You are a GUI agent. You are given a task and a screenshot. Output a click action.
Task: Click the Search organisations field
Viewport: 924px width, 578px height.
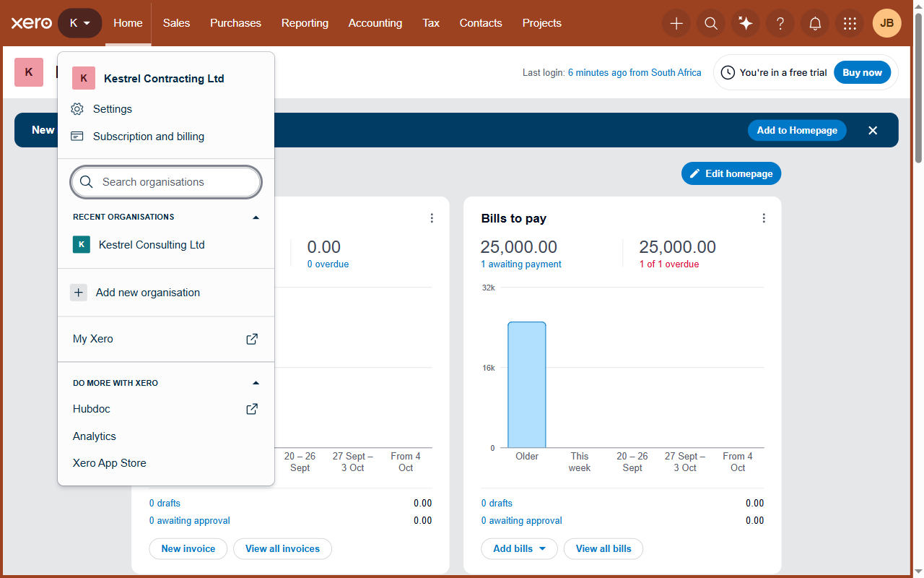166,182
